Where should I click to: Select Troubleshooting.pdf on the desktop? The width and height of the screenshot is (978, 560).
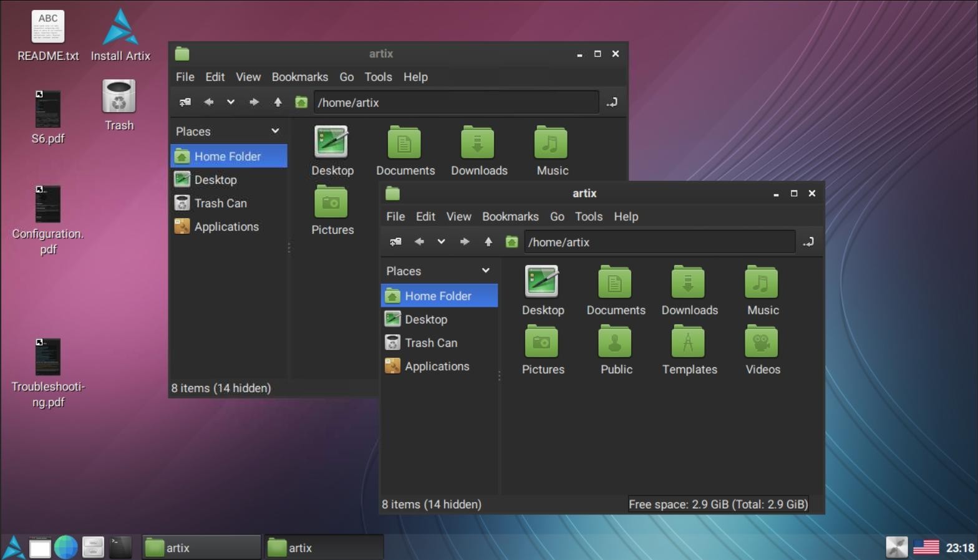[x=48, y=373]
